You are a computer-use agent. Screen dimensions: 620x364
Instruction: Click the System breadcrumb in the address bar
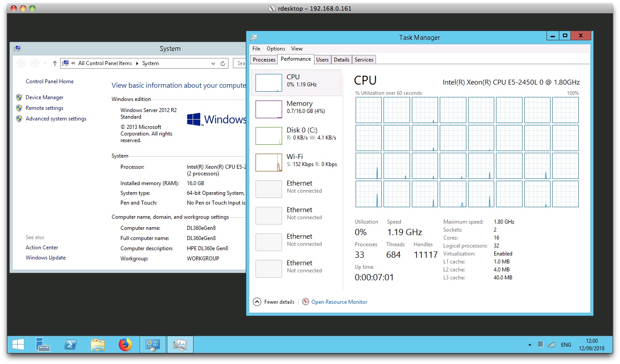tap(151, 63)
